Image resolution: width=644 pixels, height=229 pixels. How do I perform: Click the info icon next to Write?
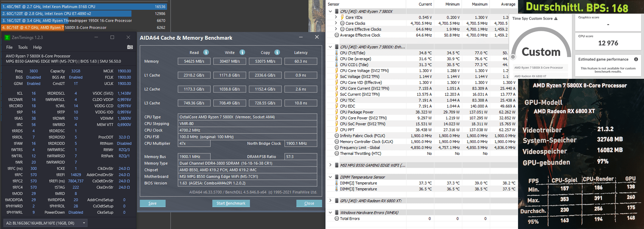point(242,52)
